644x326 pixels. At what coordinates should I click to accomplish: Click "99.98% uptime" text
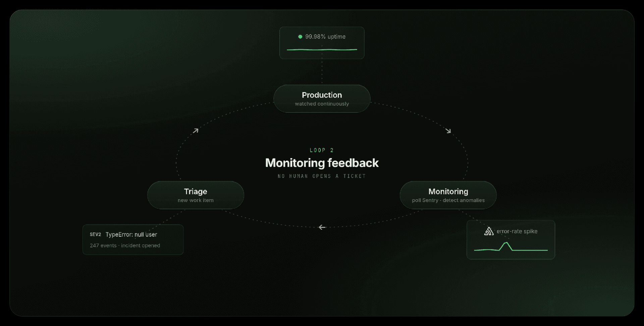pos(325,37)
